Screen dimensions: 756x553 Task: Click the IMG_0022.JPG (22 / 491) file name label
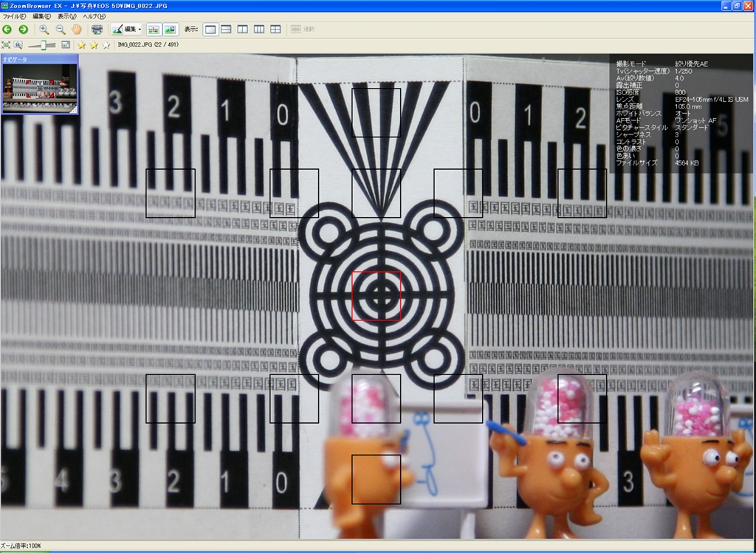[148, 44]
